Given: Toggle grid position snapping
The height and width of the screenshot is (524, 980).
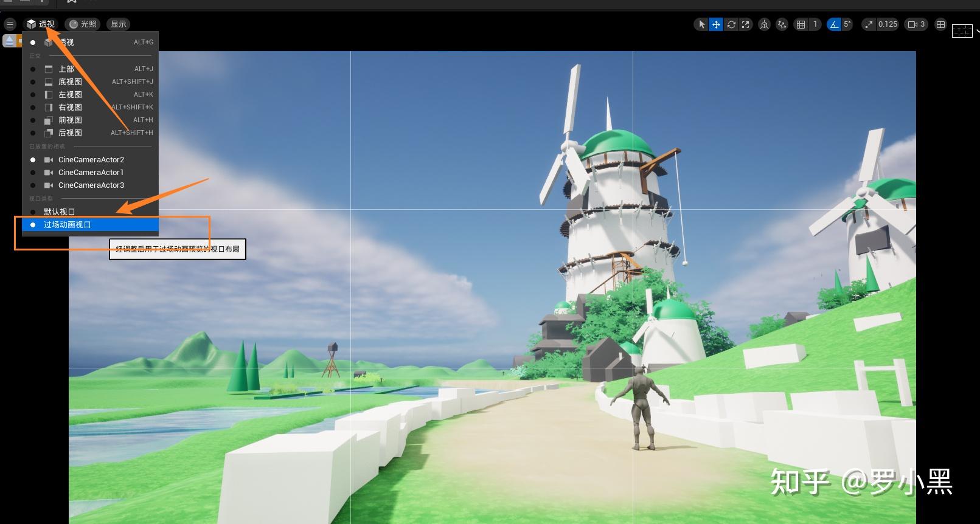Looking at the screenshot, I should (801, 24).
